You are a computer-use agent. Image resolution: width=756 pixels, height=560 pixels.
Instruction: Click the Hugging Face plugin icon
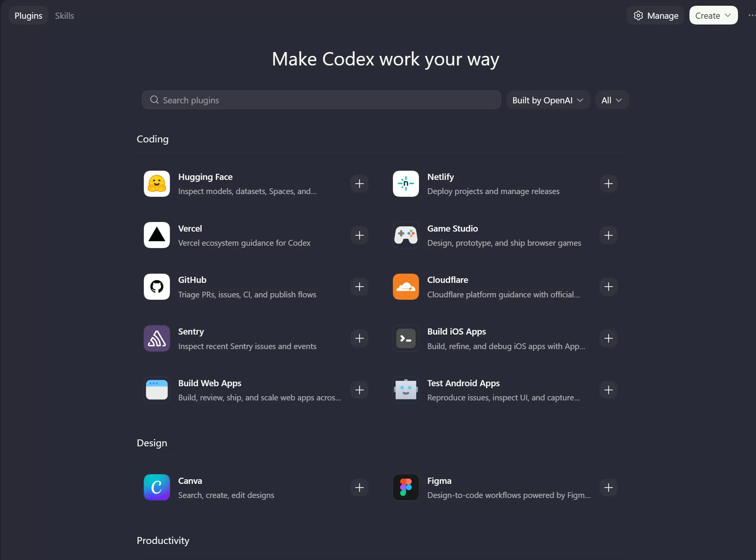[x=156, y=184]
